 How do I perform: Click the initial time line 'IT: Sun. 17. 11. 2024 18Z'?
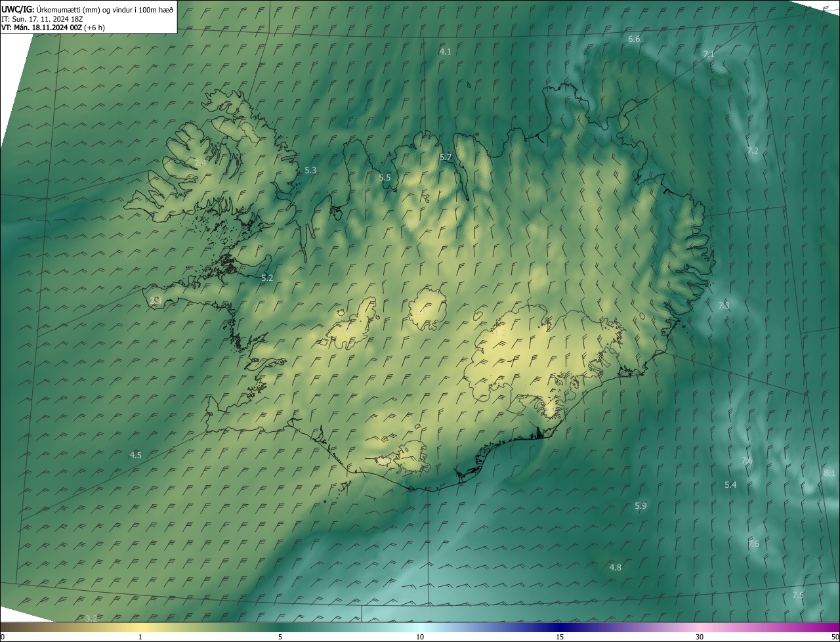(x=42, y=18)
